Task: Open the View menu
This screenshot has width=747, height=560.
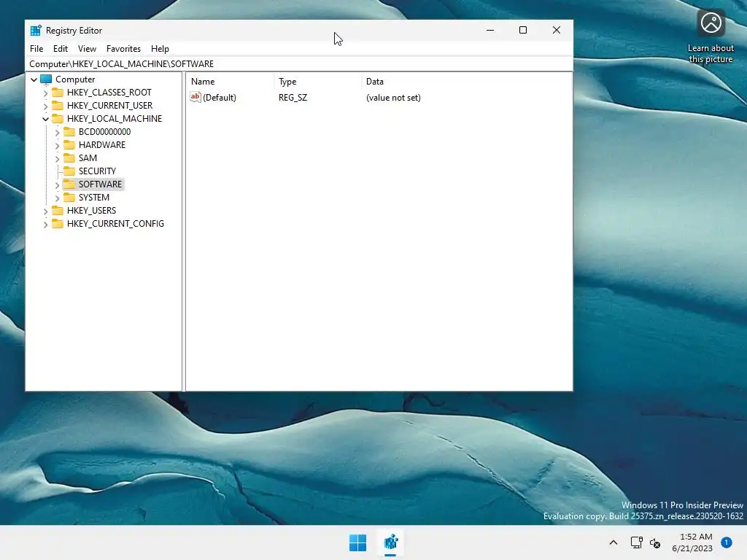Action: coord(88,49)
